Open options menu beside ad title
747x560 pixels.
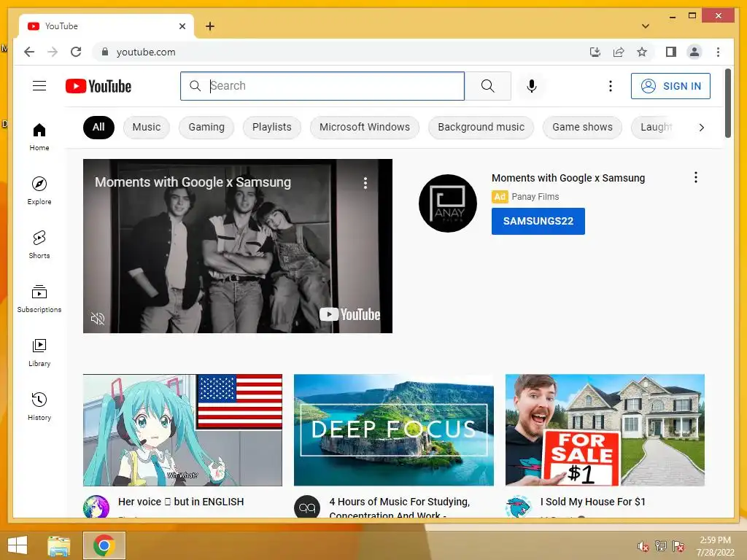(695, 178)
